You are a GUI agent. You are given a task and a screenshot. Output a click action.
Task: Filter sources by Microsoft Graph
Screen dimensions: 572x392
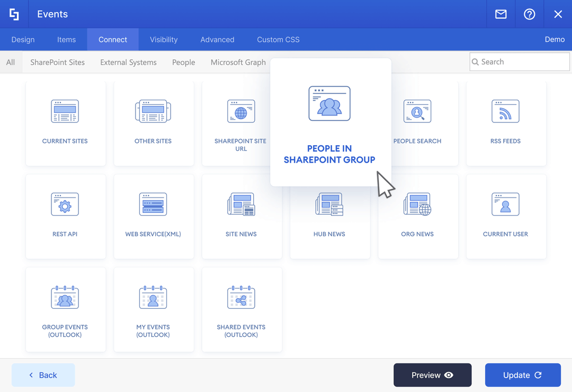pos(238,62)
